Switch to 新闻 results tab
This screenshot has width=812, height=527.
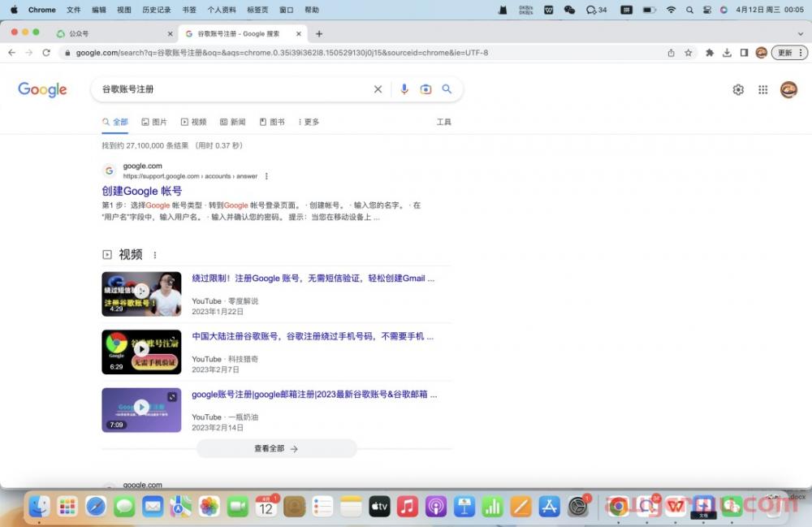click(x=233, y=122)
